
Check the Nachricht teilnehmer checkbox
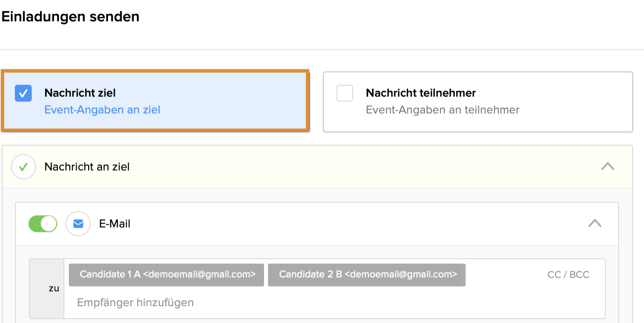point(345,93)
